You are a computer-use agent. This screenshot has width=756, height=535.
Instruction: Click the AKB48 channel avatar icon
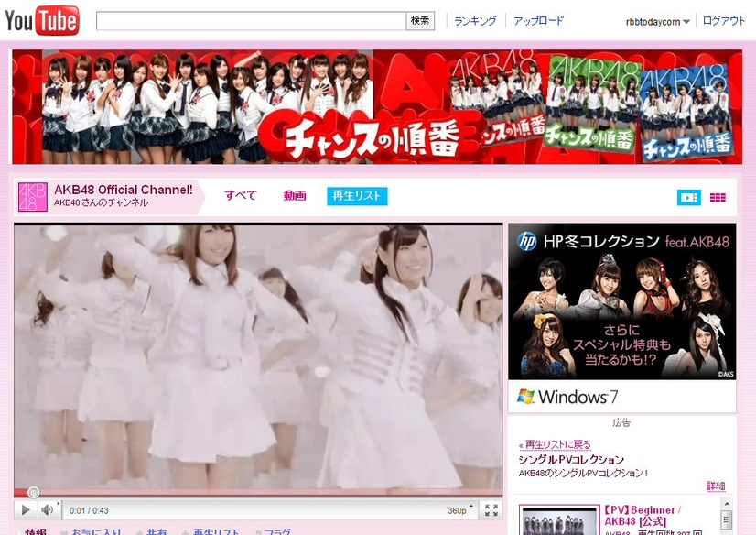point(32,197)
